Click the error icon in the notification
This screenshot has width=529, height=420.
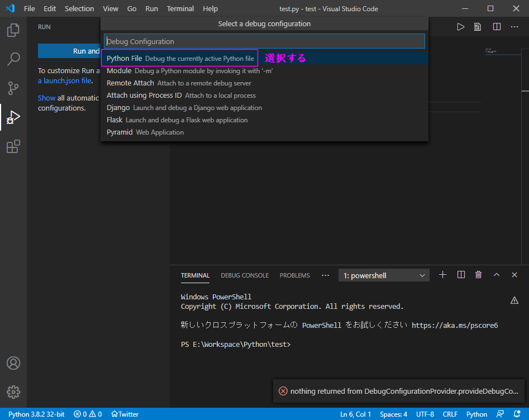[x=283, y=391]
